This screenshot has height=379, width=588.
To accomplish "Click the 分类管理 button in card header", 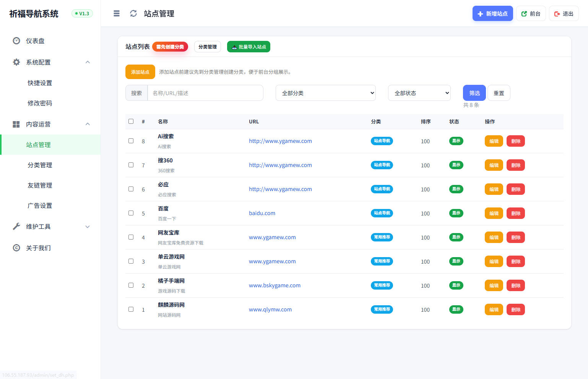I will click(x=208, y=47).
